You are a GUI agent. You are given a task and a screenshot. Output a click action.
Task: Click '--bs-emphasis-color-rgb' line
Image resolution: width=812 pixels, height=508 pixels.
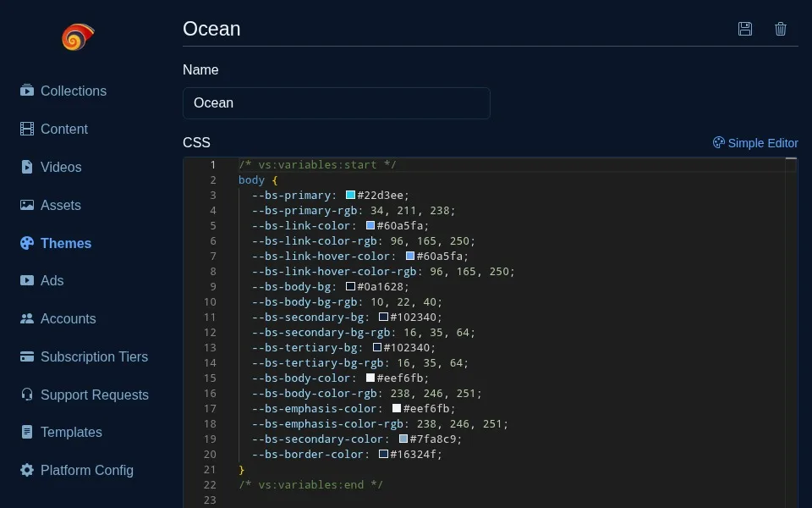click(x=380, y=423)
